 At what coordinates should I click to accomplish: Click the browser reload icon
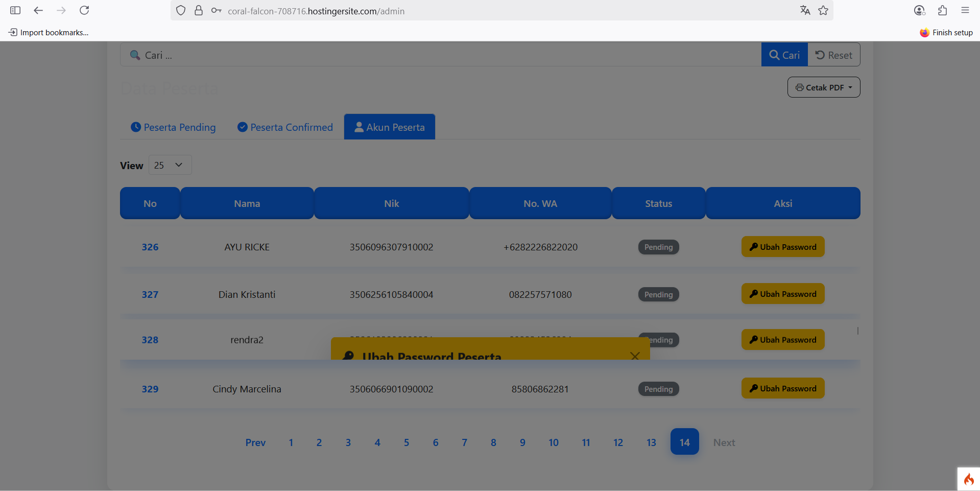(85, 10)
